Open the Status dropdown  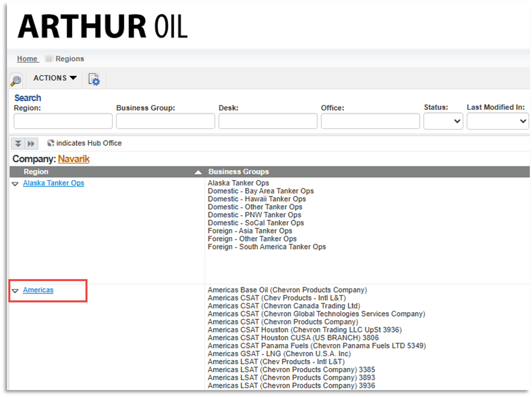coord(443,122)
